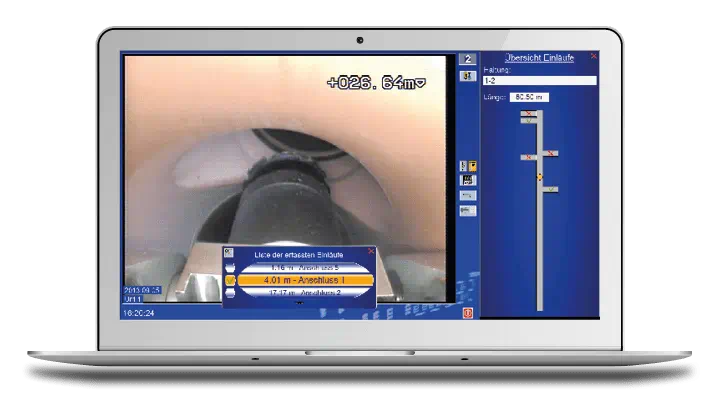Click the narrow white sidebar icon left of orange one

point(463,166)
